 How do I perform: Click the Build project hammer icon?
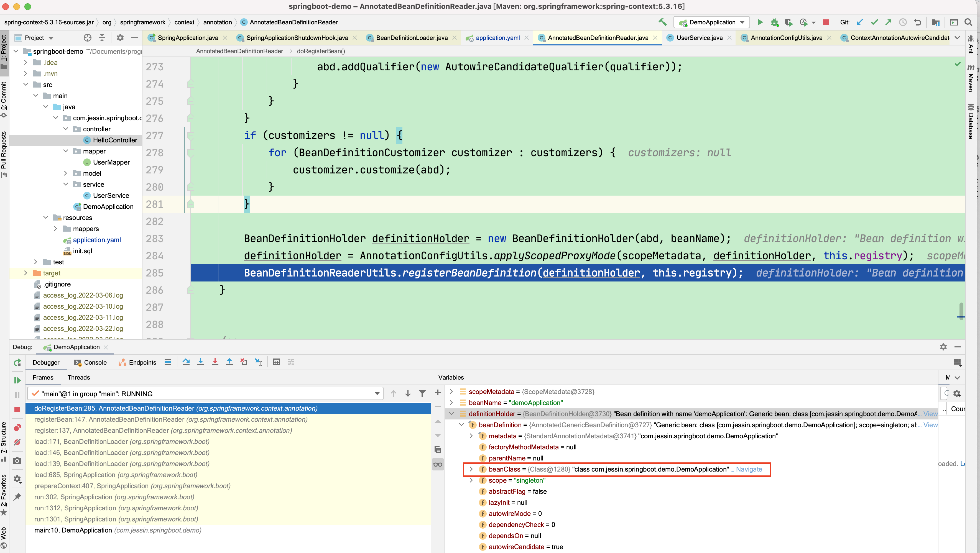pyautogui.click(x=662, y=22)
